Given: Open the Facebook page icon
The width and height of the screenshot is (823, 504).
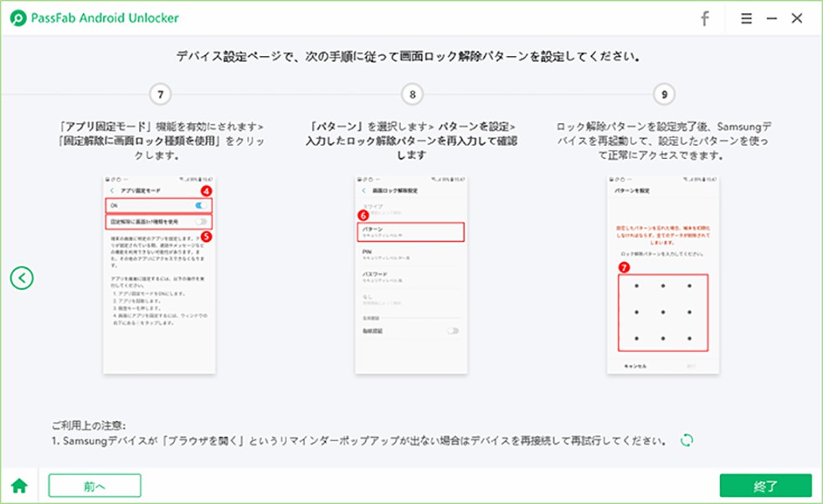Looking at the screenshot, I should coord(705,18).
